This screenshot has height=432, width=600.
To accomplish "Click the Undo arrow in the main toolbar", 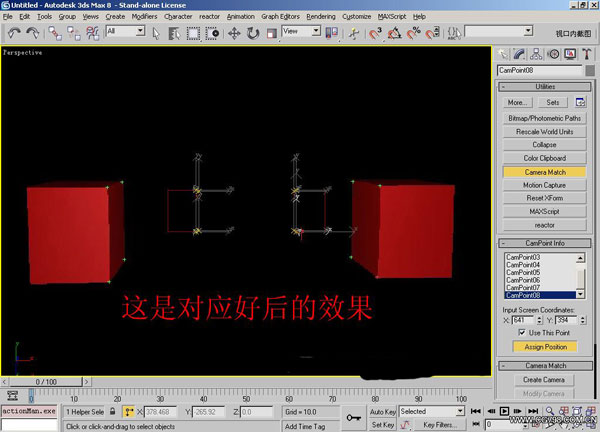I will [13, 33].
